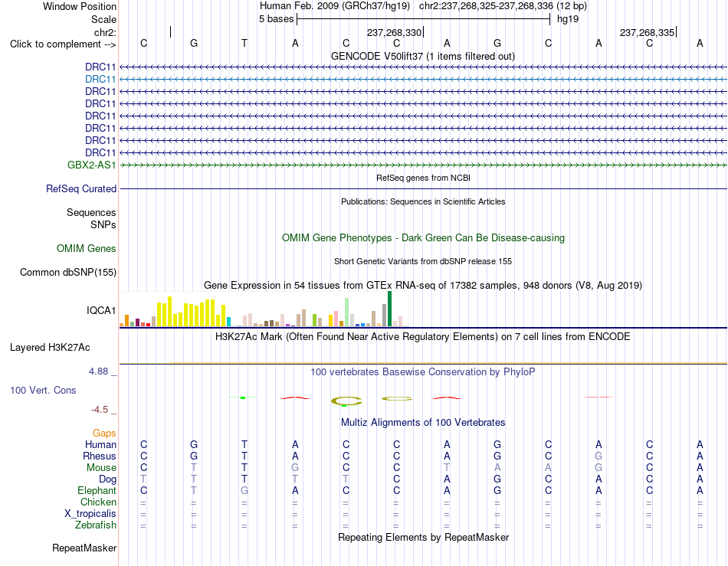
Task: Click the T base in Rhesus alignment row
Action: click(244, 456)
